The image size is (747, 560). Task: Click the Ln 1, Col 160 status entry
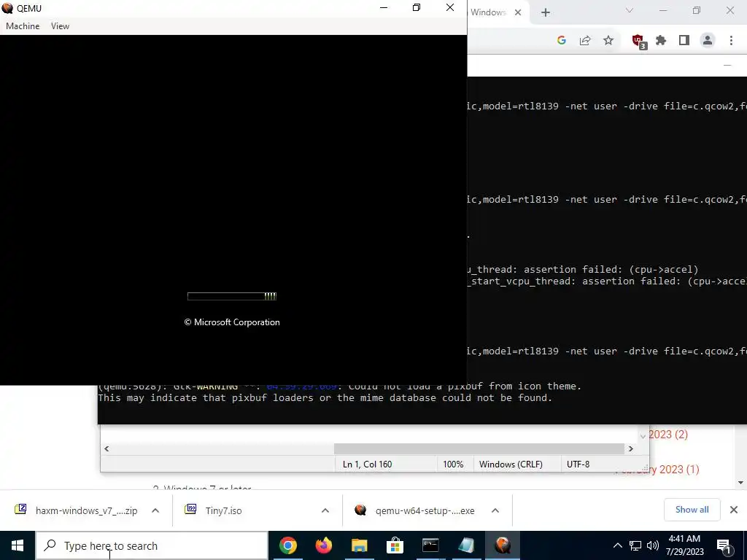coord(368,464)
